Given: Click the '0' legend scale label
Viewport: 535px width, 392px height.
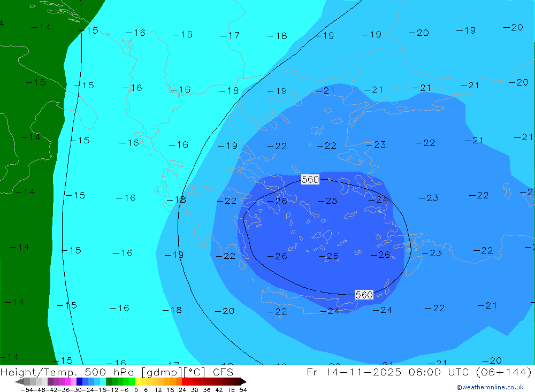Looking at the screenshot, I should click(136, 390).
